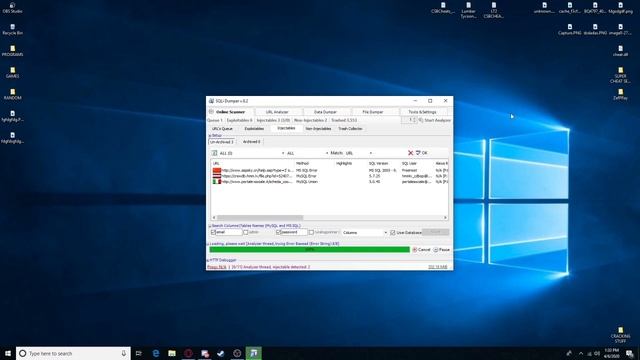Click the SQLi Dumper taskbar icon

(253, 353)
